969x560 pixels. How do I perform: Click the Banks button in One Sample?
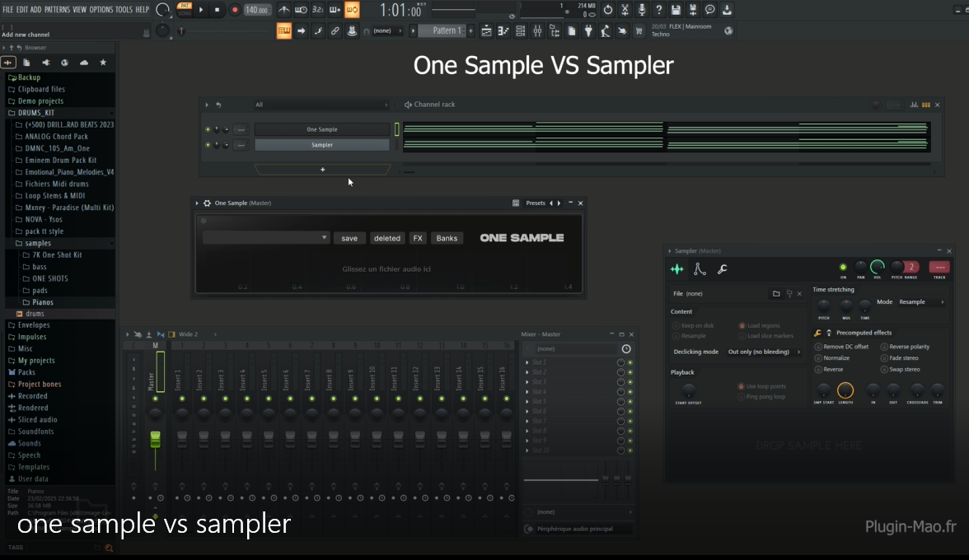(447, 238)
